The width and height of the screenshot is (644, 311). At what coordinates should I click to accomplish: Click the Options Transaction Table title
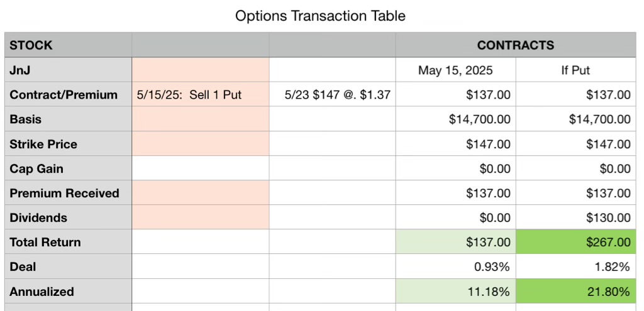(x=320, y=16)
